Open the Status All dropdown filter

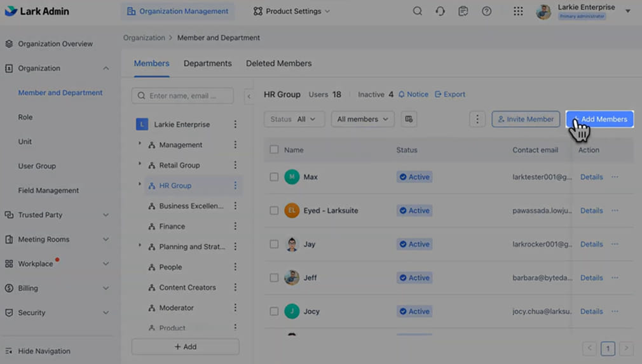coord(294,119)
